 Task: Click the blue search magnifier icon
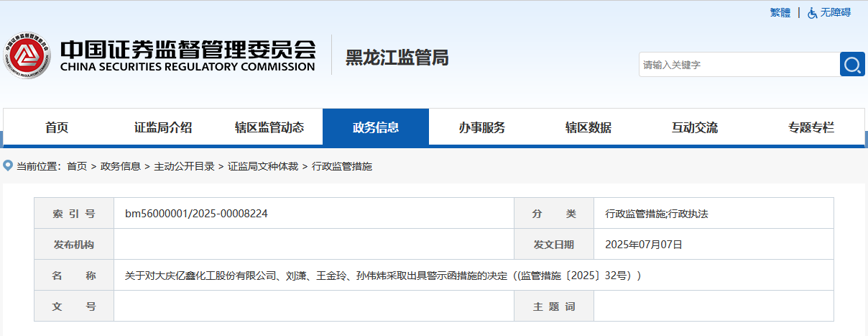(851, 64)
